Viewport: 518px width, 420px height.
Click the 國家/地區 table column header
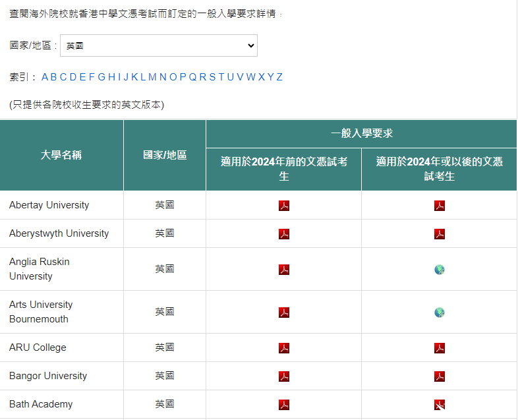[165, 156]
